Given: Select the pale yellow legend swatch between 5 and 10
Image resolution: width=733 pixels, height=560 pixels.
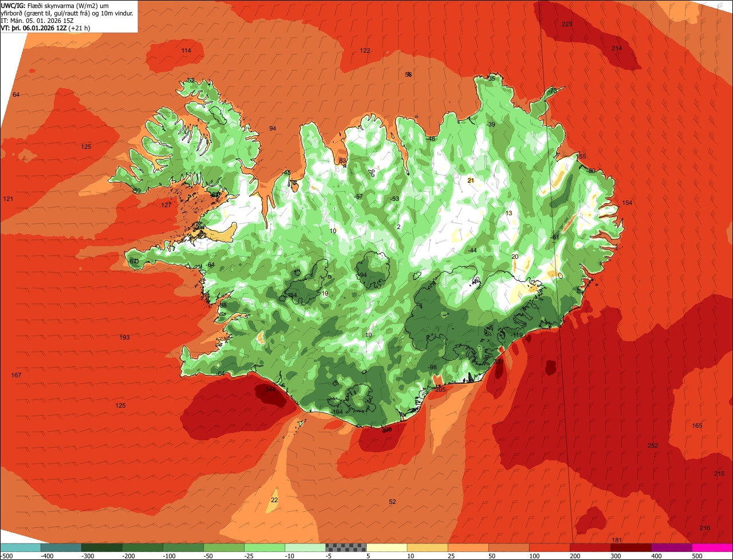Looking at the screenshot, I should pos(387,548).
